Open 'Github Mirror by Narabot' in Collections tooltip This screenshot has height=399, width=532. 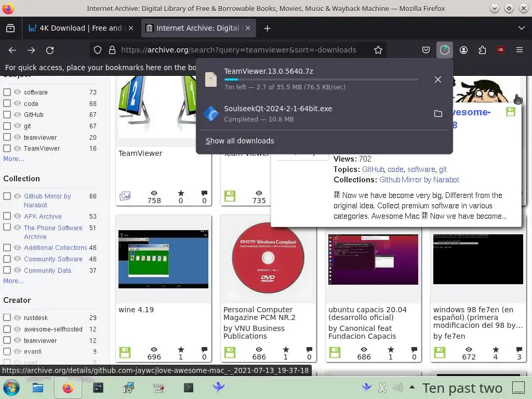click(419, 180)
